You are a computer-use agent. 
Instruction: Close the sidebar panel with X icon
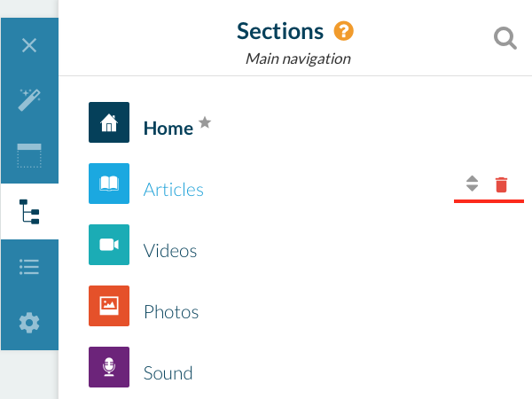pos(29,45)
